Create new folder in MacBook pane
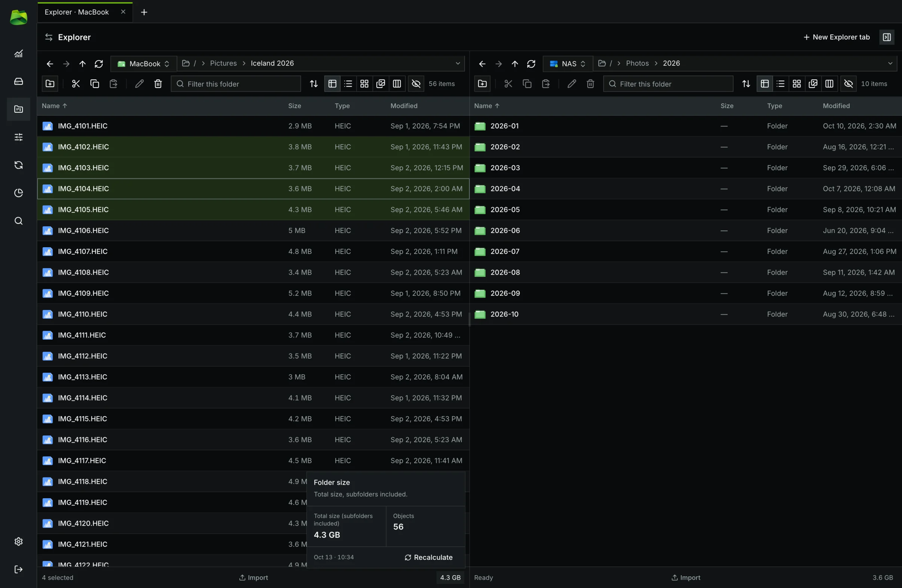The height and width of the screenshot is (588, 902). point(50,84)
